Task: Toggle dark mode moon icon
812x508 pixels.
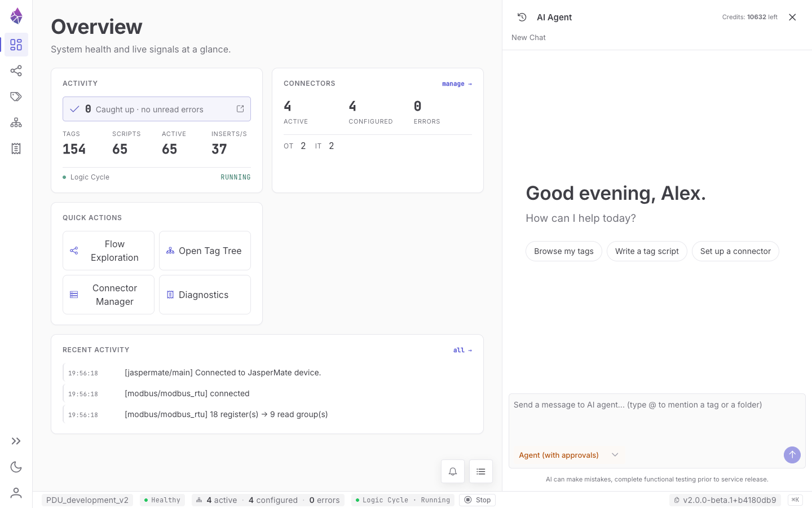Action: click(16, 467)
